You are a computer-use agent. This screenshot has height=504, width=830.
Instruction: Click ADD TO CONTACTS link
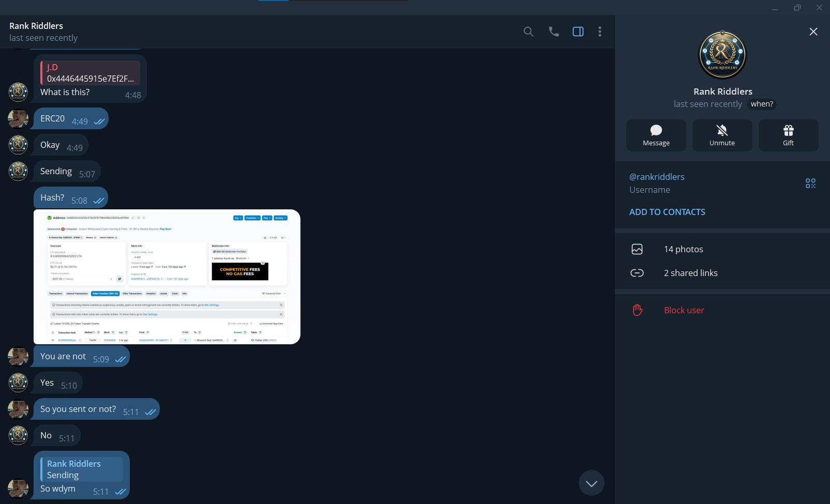pos(667,212)
